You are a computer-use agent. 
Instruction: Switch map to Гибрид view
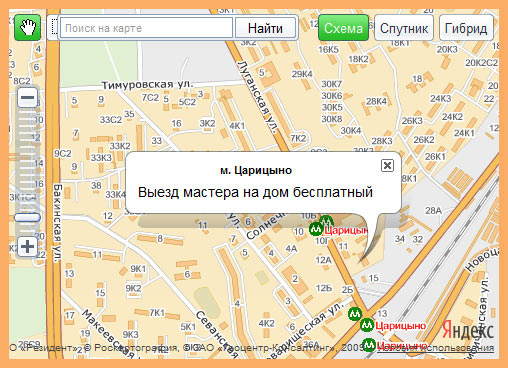tap(466, 28)
